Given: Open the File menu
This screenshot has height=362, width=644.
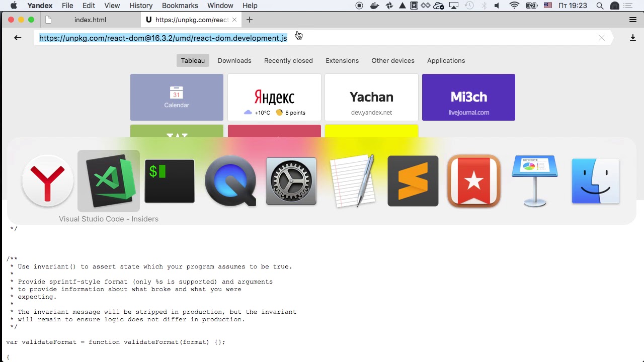Looking at the screenshot, I should click(x=67, y=6).
